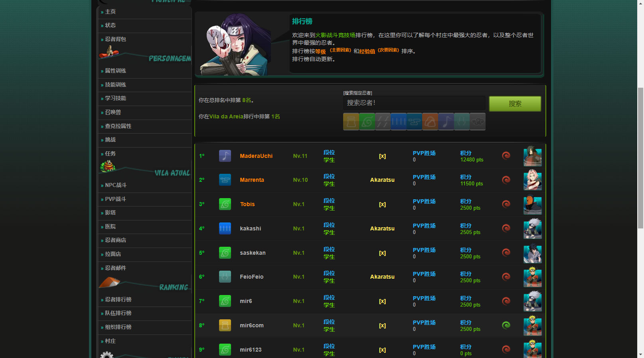Filter ranking by Sand village gourd icon
Screen dimensions: 644x358
(351, 122)
